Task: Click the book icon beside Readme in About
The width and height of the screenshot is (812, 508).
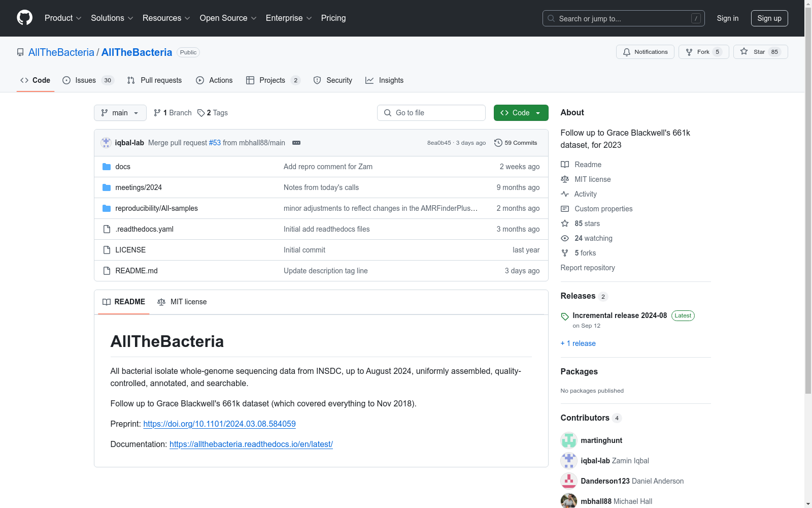Action: click(565, 165)
